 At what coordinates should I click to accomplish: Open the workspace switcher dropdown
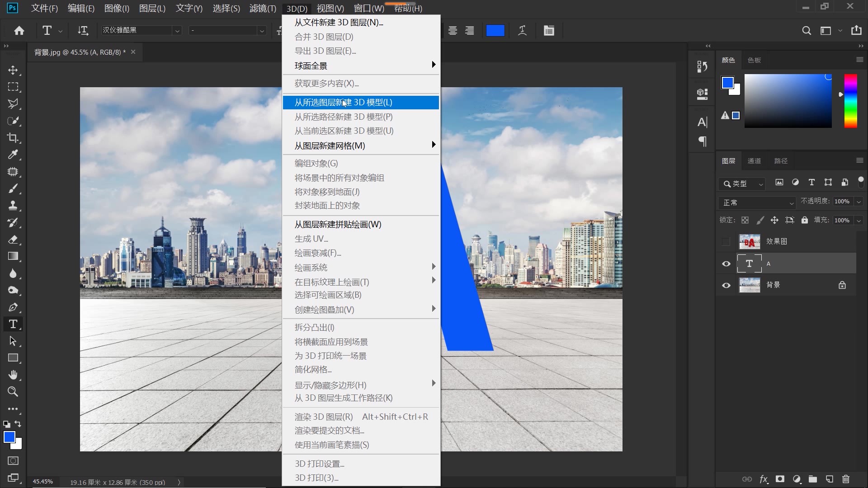coord(830,30)
